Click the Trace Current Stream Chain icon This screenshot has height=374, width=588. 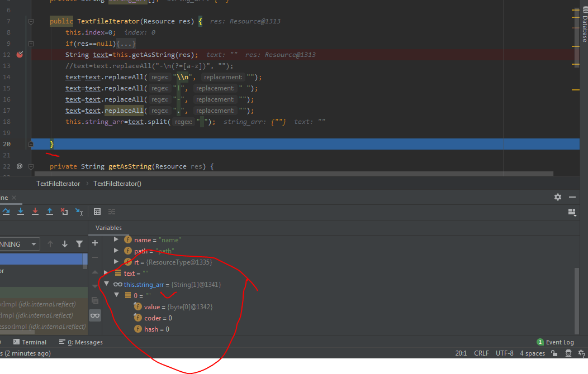point(112,212)
